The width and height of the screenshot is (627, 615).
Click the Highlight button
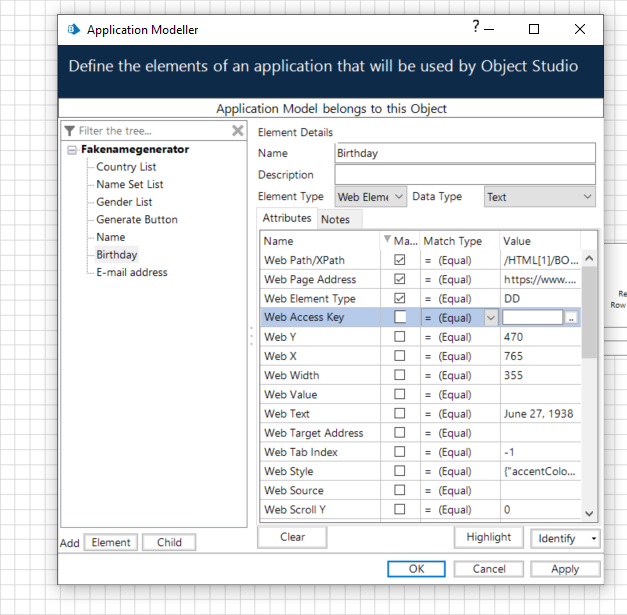(x=488, y=537)
